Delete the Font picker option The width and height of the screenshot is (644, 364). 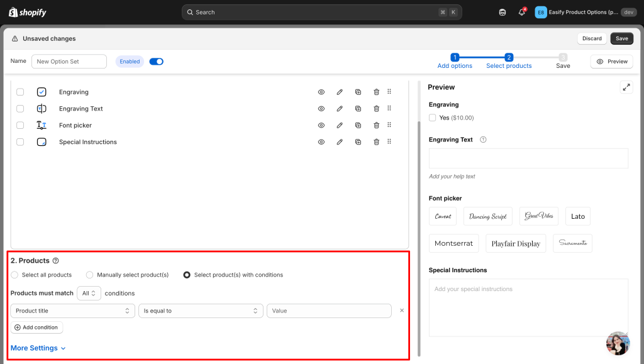click(376, 125)
